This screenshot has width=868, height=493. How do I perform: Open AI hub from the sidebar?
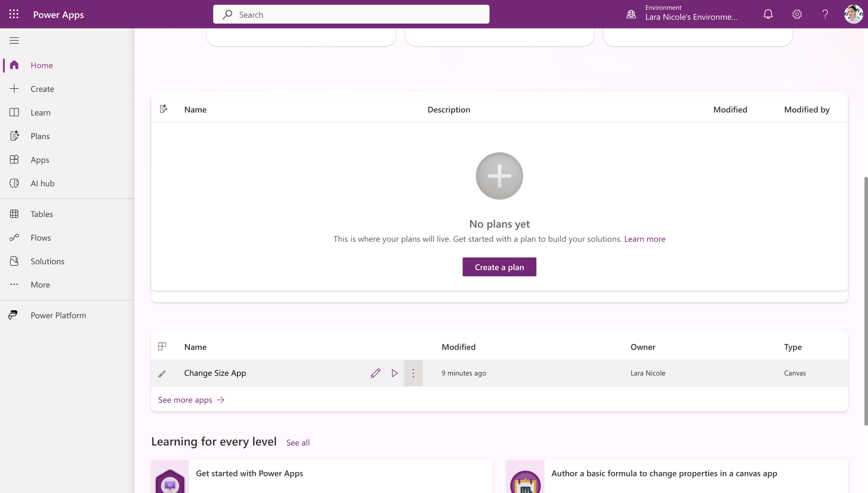[42, 183]
